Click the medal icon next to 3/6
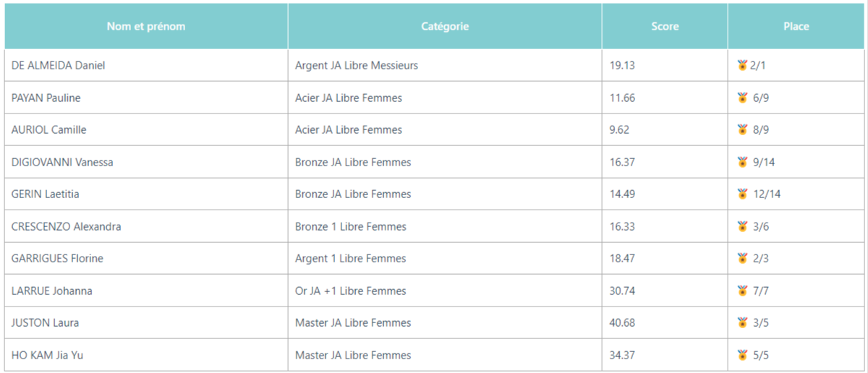868x373 pixels. tap(742, 226)
